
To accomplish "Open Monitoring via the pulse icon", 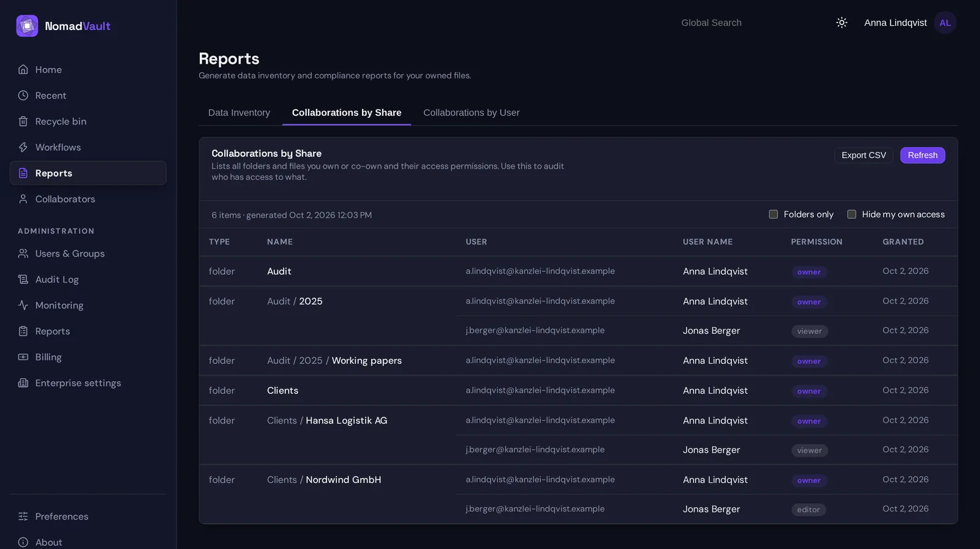I will (23, 305).
